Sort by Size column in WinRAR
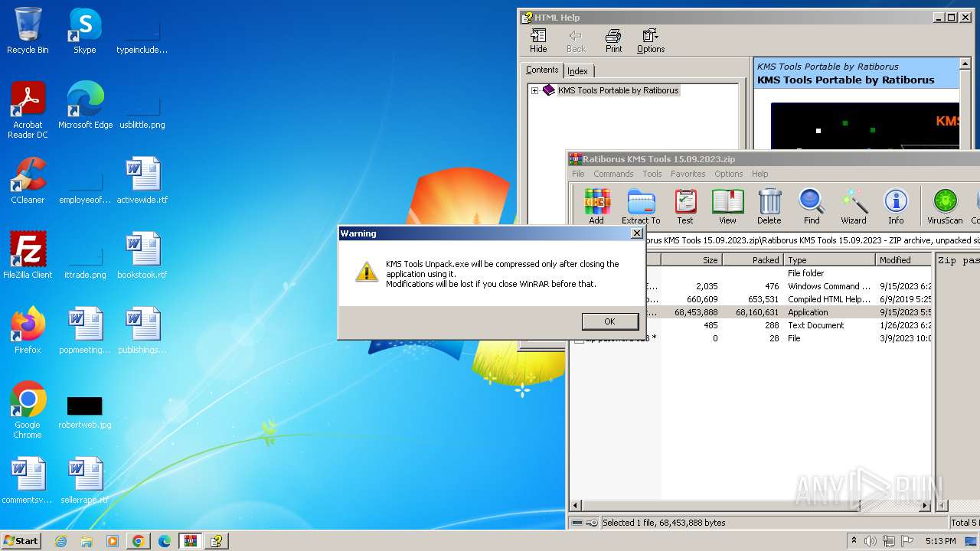Screen dimensions: 980x551 pos(691,260)
